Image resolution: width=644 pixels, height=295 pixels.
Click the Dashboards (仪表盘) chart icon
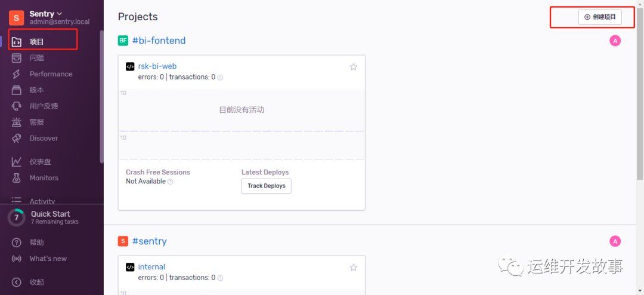coord(17,162)
